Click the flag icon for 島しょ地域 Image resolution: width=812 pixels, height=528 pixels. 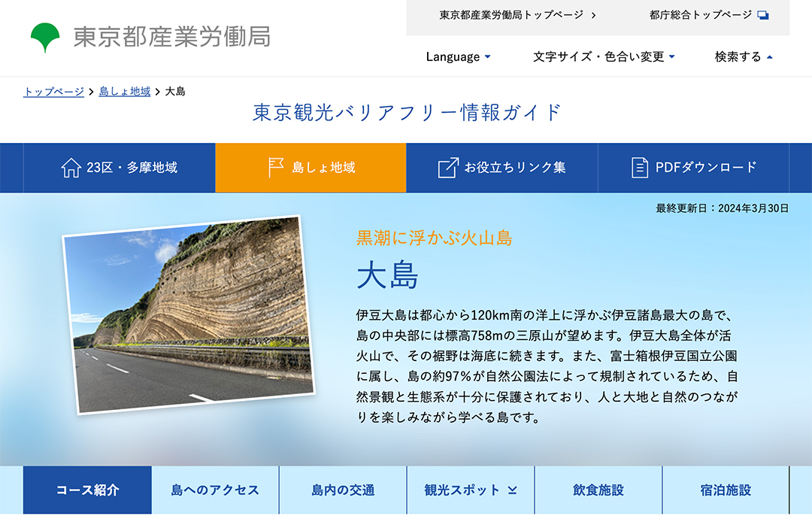click(x=276, y=168)
